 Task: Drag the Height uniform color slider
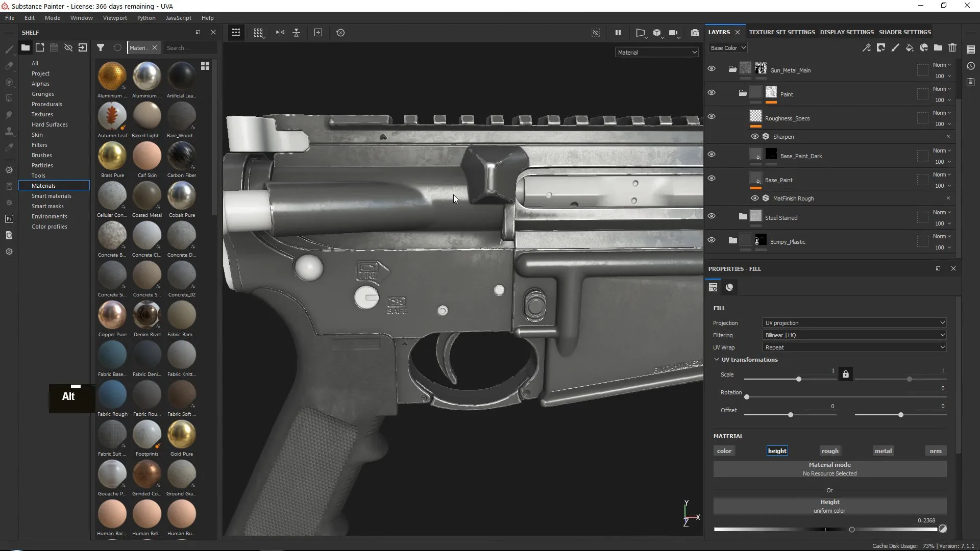(x=851, y=530)
